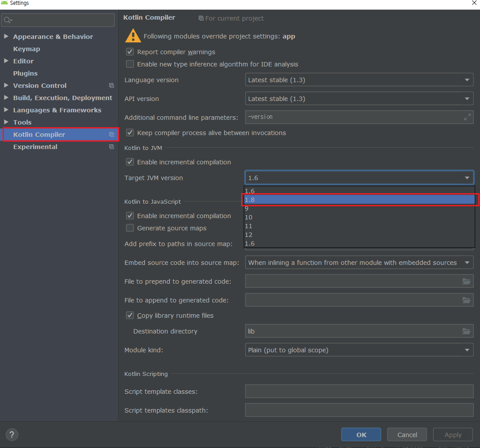The image size is (480, 448).
Task: Select JVM version 10 option
Action: coord(359,217)
